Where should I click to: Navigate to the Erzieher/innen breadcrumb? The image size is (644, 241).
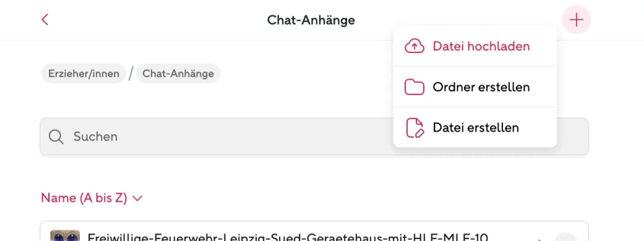pyautogui.click(x=84, y=74)
